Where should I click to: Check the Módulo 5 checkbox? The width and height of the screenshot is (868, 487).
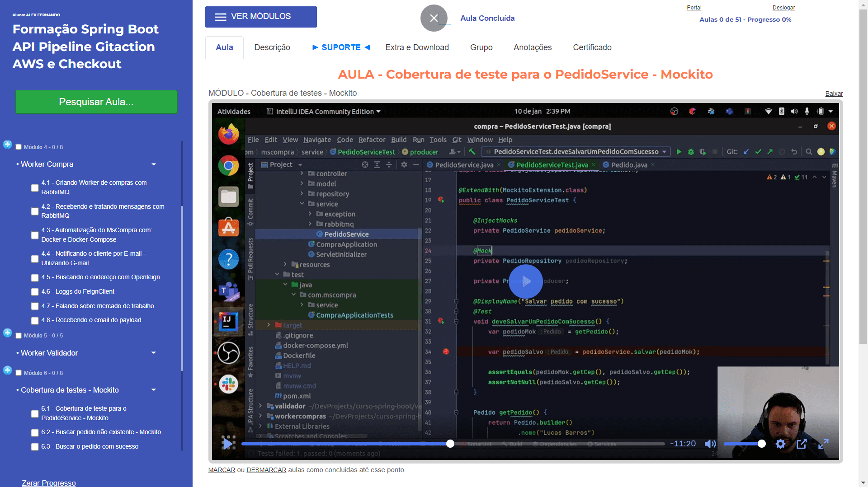click(x=19, y=336)
